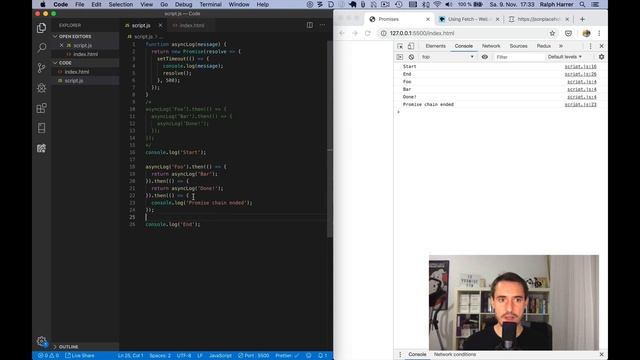Open the JavaScript context dropdown
Screen dimensions: 640x360
click(x=448, y=57)
